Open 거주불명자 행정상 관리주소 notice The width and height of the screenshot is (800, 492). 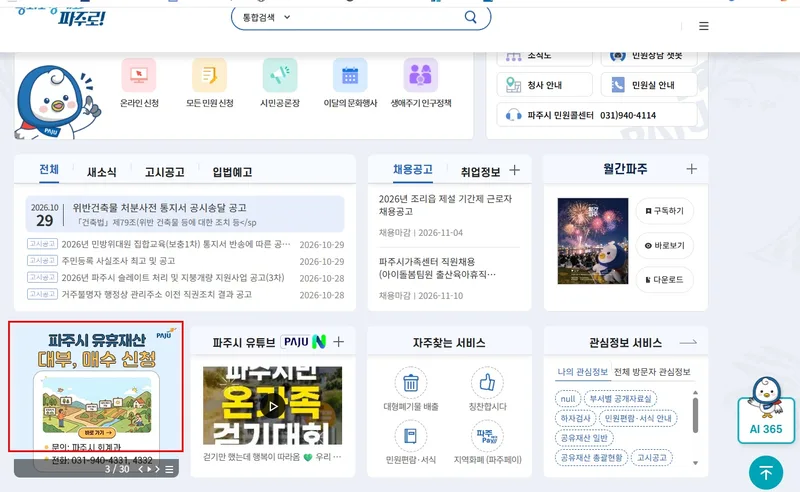coord(157,294)
